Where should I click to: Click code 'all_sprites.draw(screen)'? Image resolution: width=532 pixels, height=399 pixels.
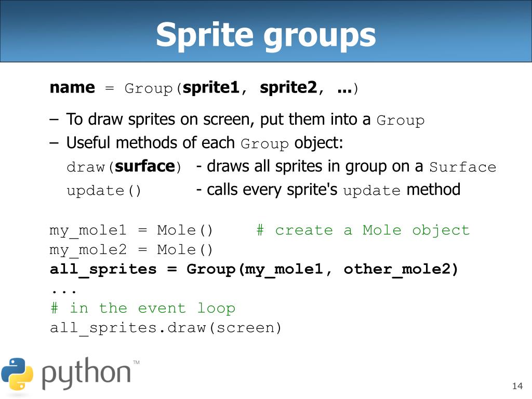166,328
